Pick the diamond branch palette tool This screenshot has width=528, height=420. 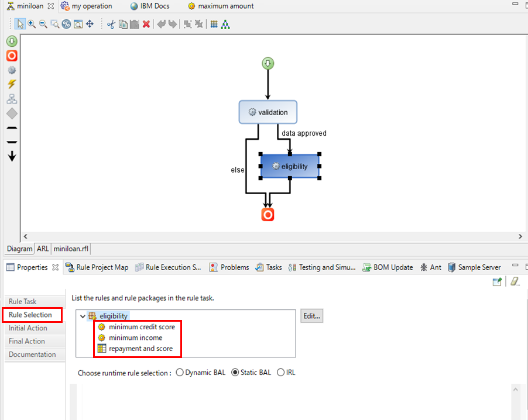coord(12,113)
